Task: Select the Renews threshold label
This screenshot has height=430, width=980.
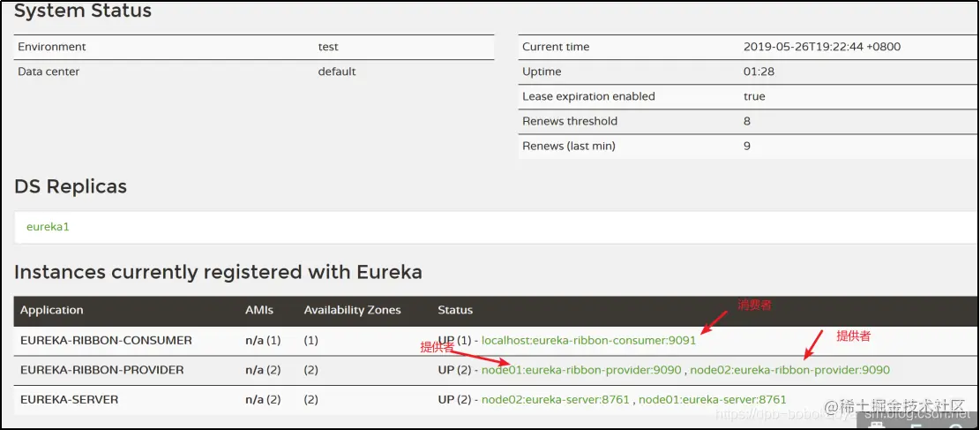Action: pos(570,121)
